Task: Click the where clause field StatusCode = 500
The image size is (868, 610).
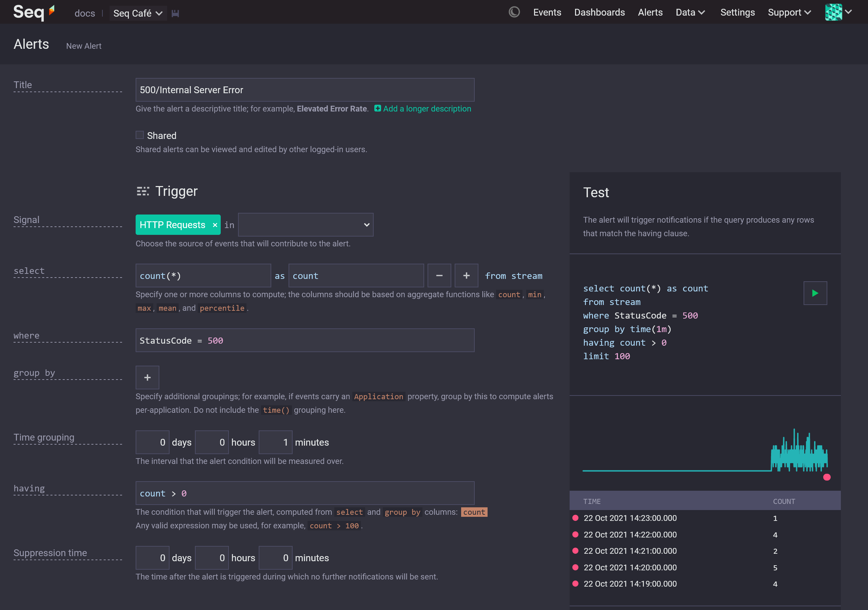Action: coord(305,340)
